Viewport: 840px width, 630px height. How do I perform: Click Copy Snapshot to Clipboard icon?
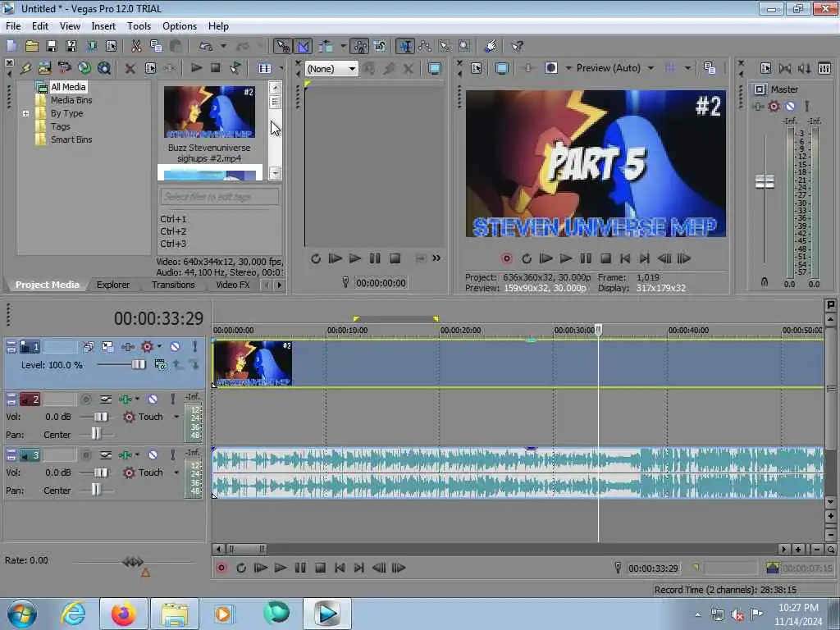click(x=710, y=68)
